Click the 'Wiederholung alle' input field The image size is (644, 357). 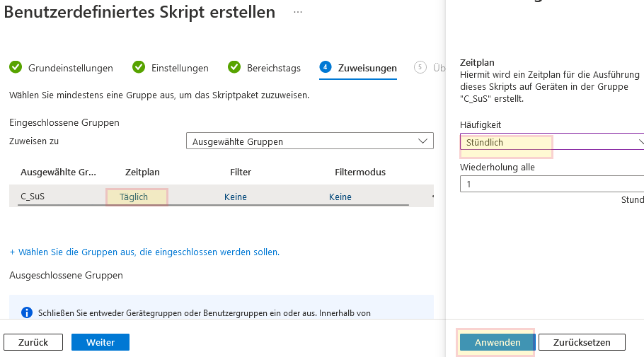click(x=552, y=184)
